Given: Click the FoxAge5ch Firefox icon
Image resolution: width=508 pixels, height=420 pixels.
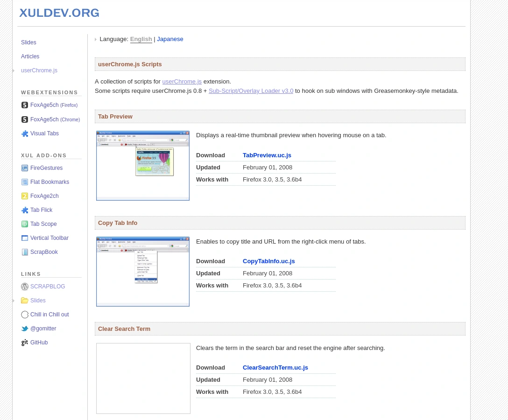Looking at the screenshot, I should (x=25, y=105).
